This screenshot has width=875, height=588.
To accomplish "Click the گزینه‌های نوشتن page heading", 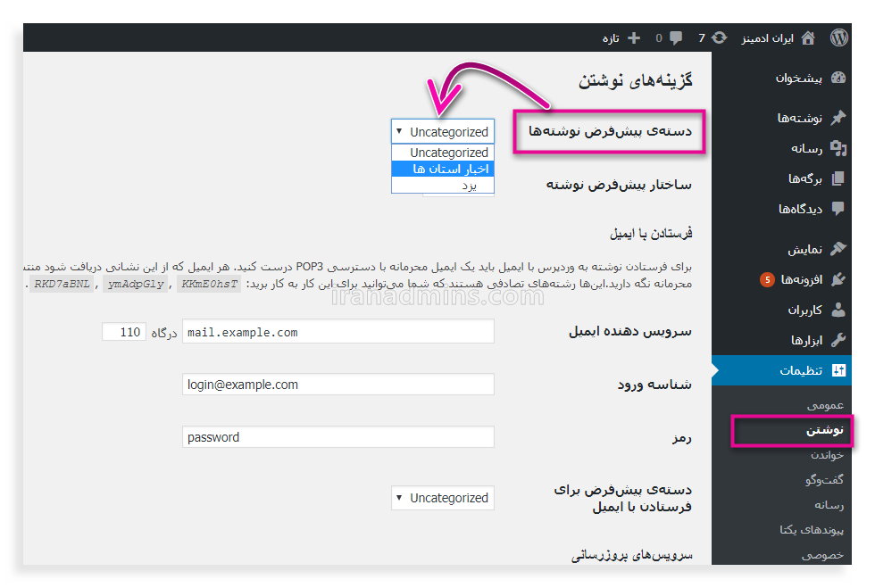I will tap(635, 81).
